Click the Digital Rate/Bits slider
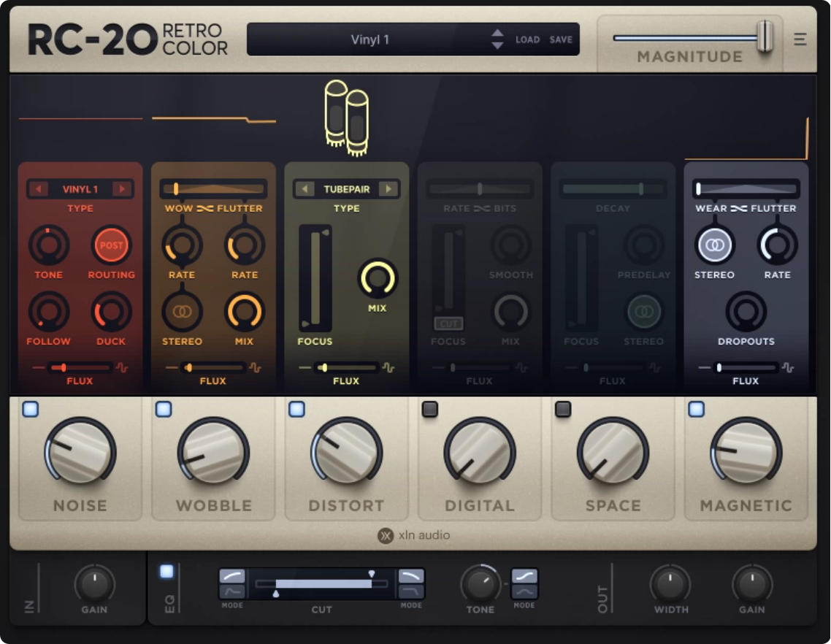This screenshot has height=644, width=831. point(480,188)
